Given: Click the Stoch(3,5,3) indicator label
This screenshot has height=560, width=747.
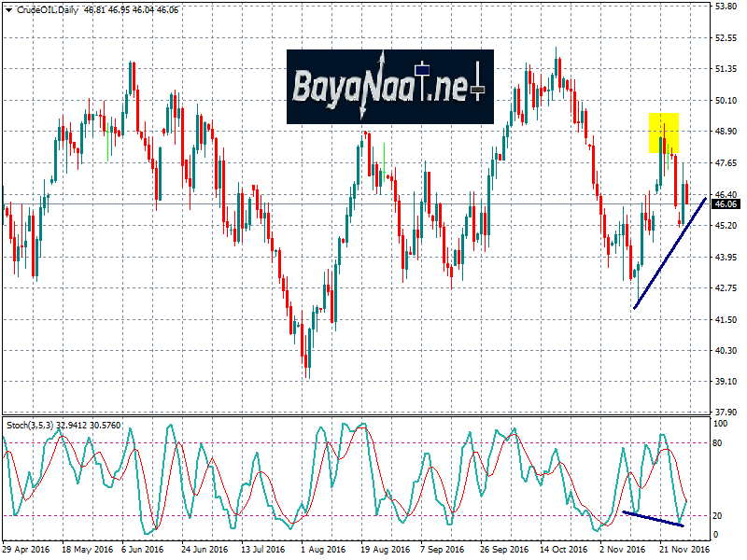Looking at the screenshot, I should [x=31, y=423].
